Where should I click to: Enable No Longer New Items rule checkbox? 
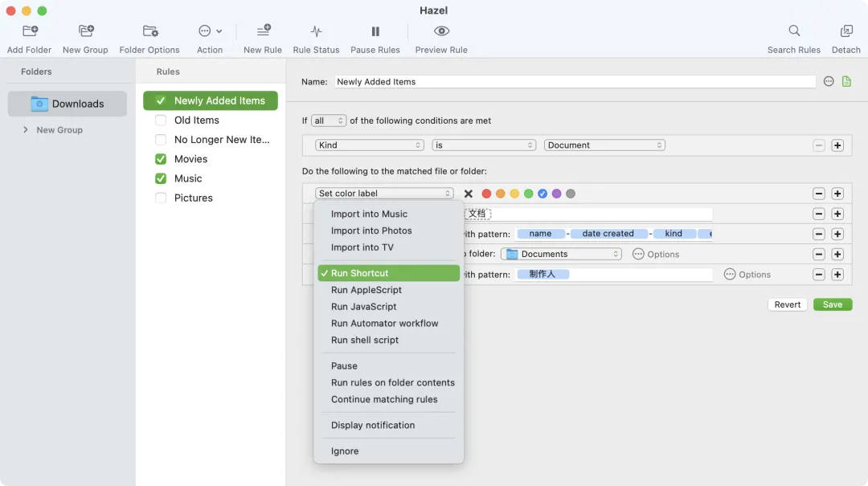161,140
